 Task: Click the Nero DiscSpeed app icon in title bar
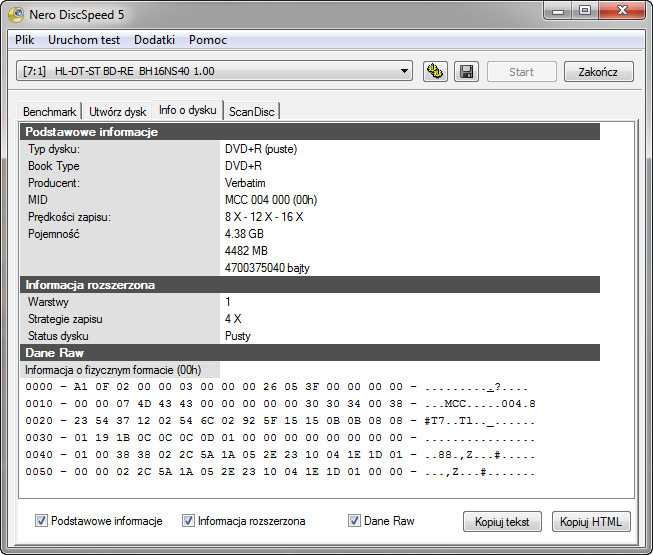tap(16, 15)
